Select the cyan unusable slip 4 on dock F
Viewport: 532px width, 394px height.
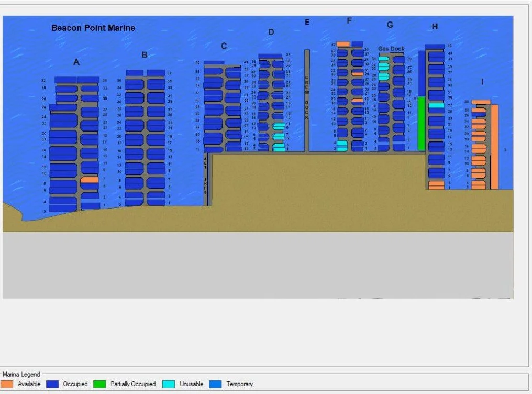342,144
